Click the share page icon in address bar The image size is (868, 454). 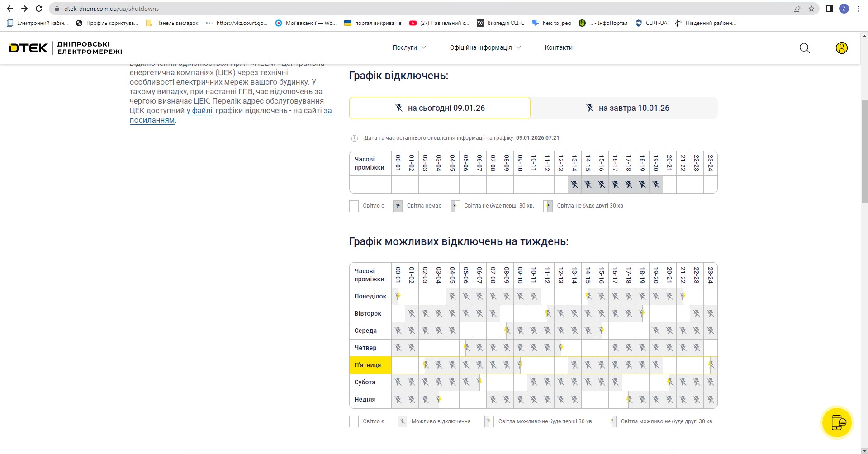tap(797, 9)
